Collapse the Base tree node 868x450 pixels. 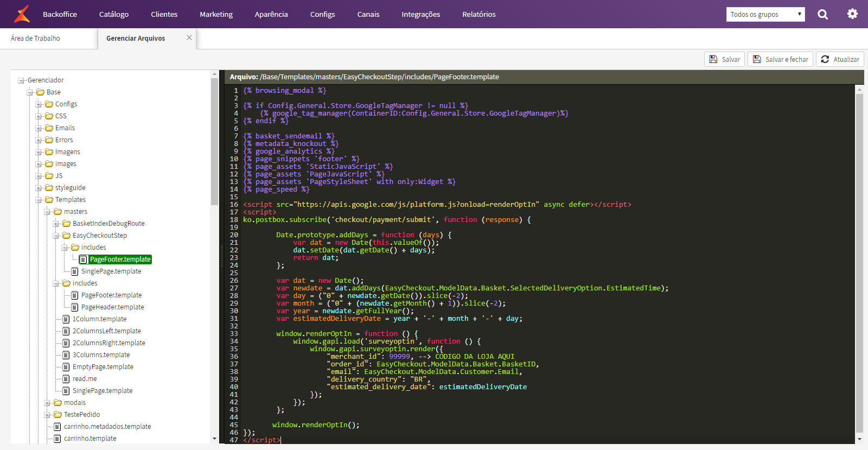click(30, 93)
